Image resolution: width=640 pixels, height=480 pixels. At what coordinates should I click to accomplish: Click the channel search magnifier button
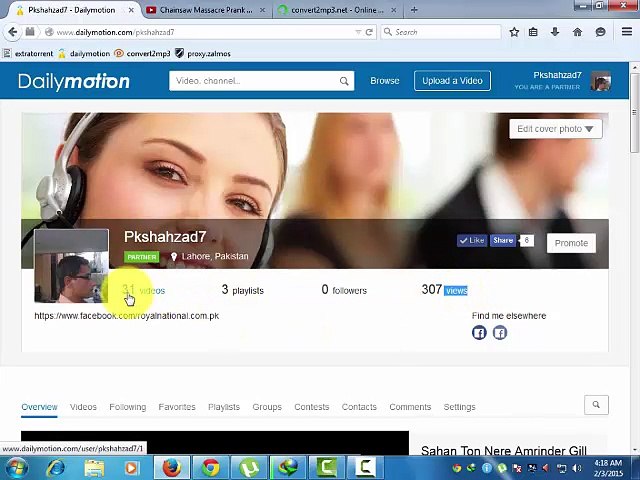(x=596, y=404)
